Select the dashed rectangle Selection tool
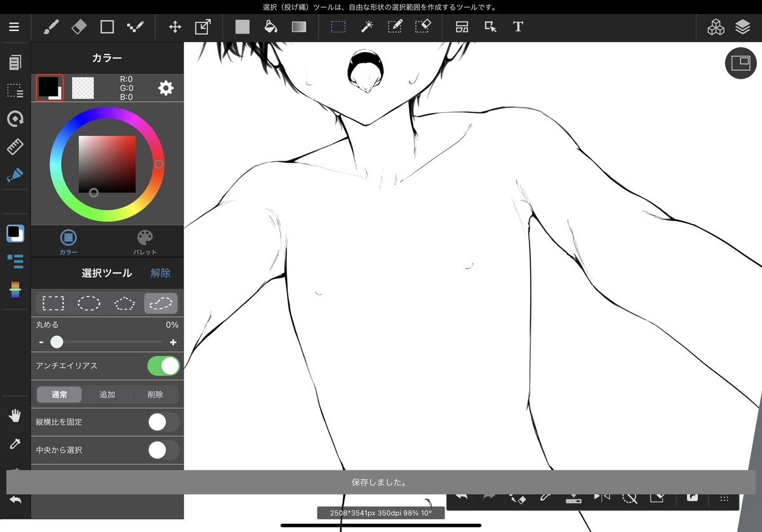762x532 pixels. [x=338, y=27]
